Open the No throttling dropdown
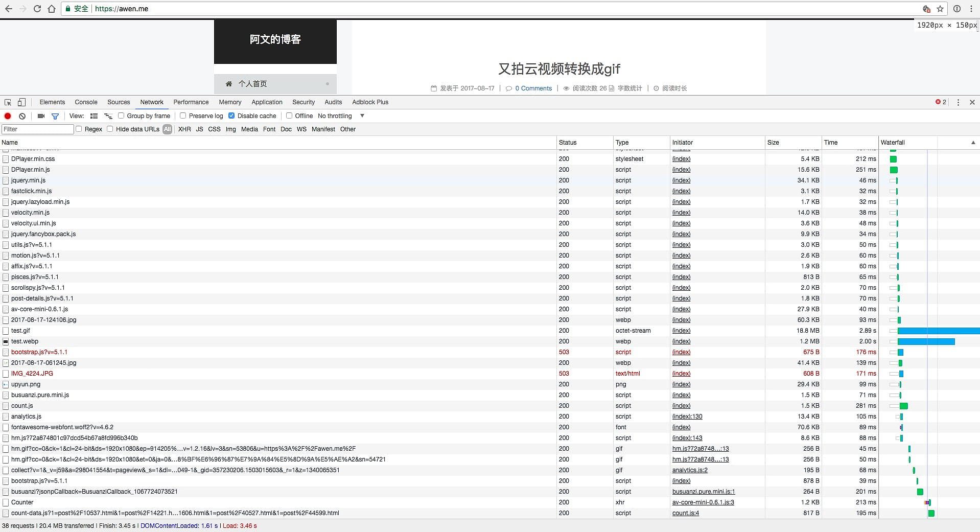This screenshot has height=532, width=980. [x=340, y=116]
